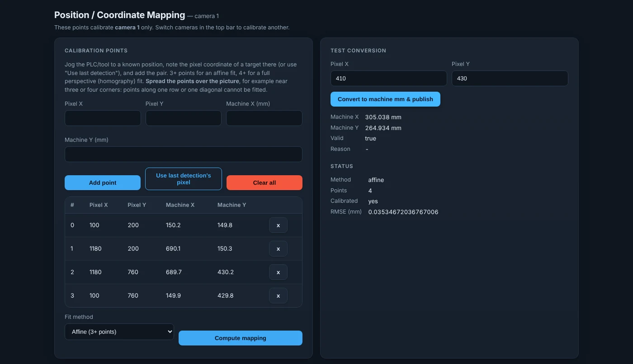The height and width of the screenshot is (364, 633).
Task: Click Machine X cell 149.9
Action: click(173, 295)
